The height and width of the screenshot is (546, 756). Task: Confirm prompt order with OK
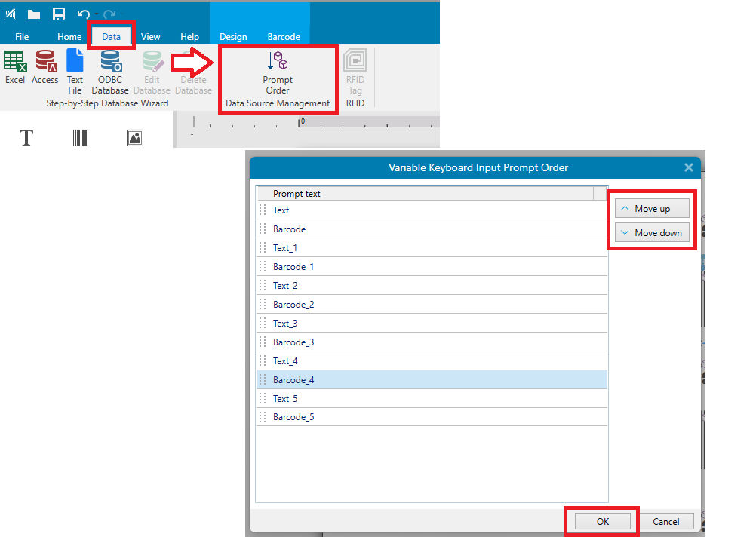click(601, 521)
